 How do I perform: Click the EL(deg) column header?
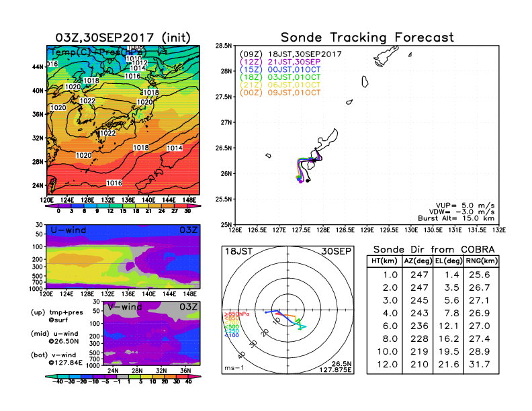pyautogui.click(x=449, y=261)
